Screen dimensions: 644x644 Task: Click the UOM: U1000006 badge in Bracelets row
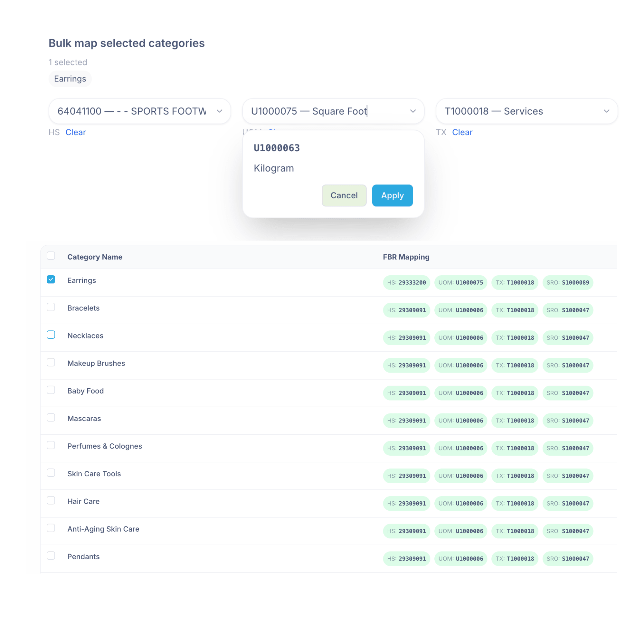point(461,310)
